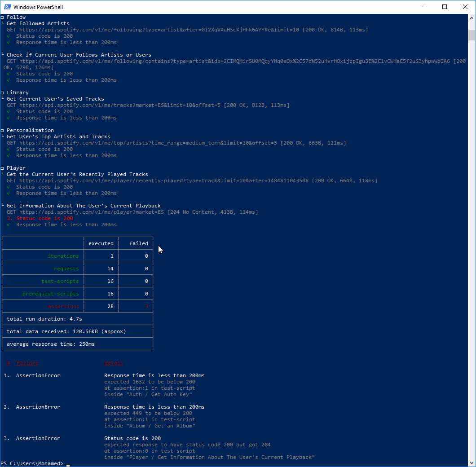
Task: Click 'inside "Auth / Get Auth Key"' line
Action: (148, 394)
